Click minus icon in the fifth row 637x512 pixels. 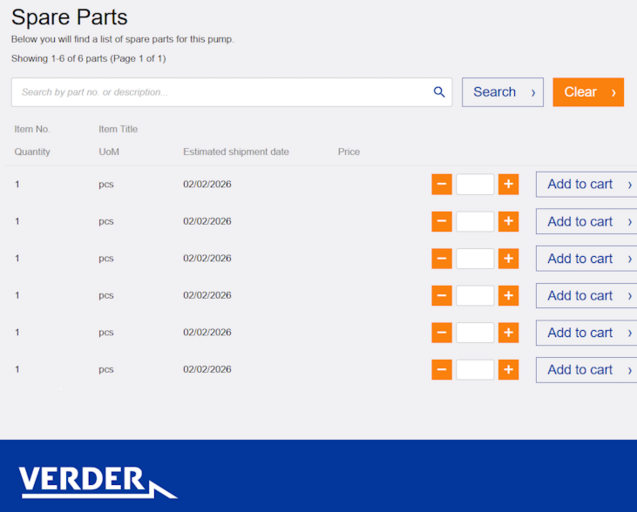[441, 332]
